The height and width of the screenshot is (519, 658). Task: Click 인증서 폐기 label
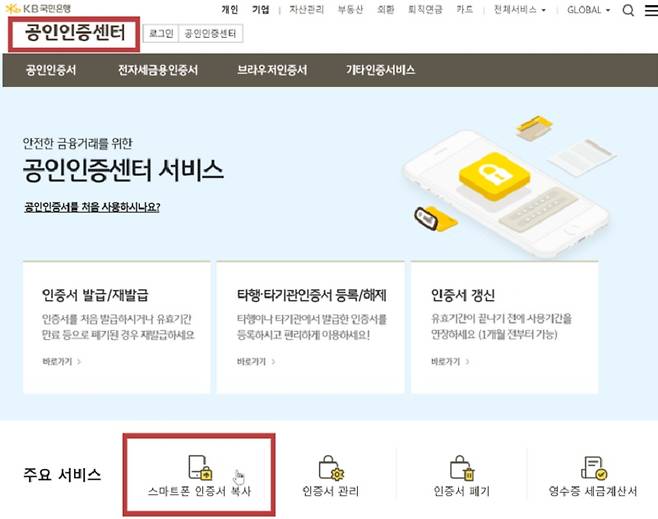click(462, 491)
